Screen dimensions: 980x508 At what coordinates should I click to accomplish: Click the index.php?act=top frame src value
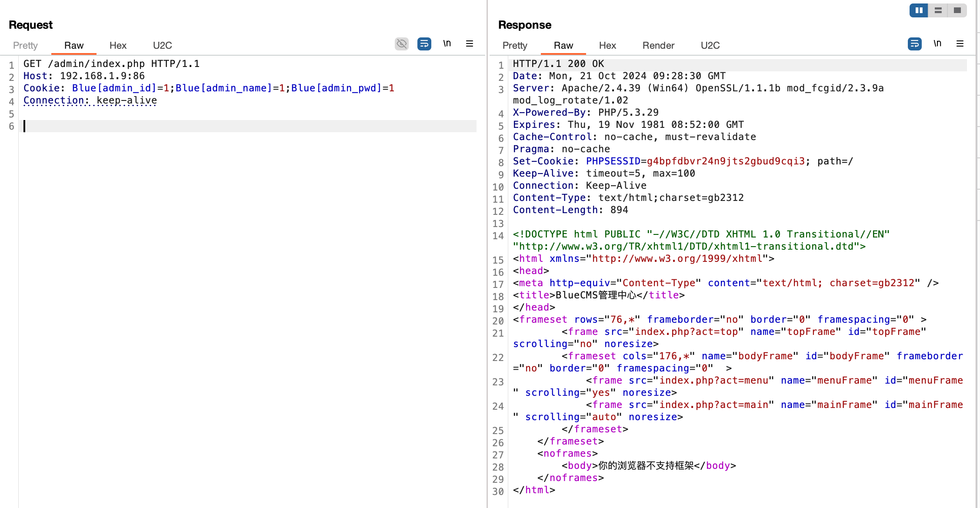pos(686,331)
